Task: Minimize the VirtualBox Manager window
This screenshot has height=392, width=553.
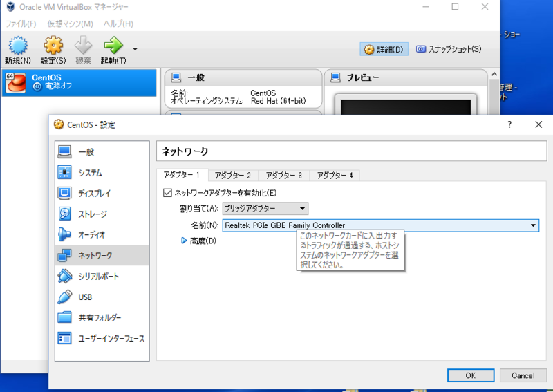Action: coord(426,7)
